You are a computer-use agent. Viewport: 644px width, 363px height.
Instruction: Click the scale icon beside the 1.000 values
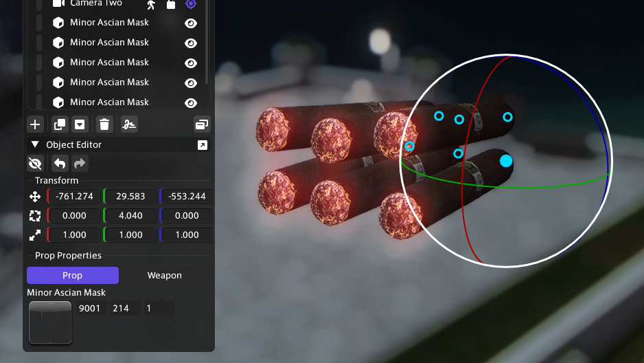[35, 234]
